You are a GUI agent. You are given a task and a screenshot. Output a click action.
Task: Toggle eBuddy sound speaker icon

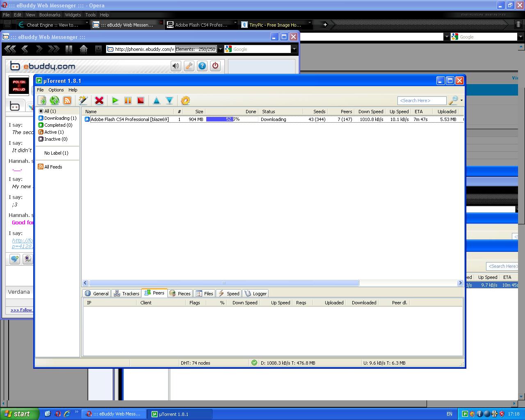[176, 66]
